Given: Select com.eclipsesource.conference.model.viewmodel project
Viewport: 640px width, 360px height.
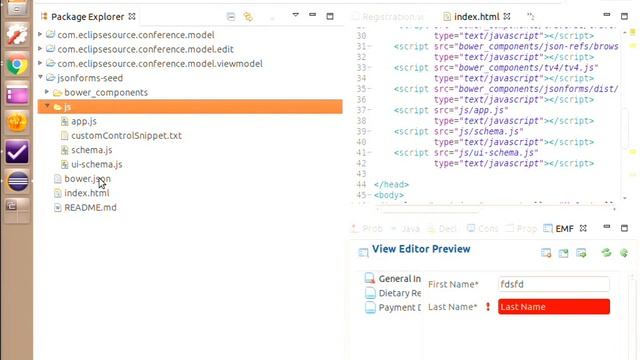Looking at the screenshot, I should (x=160, y=64).
